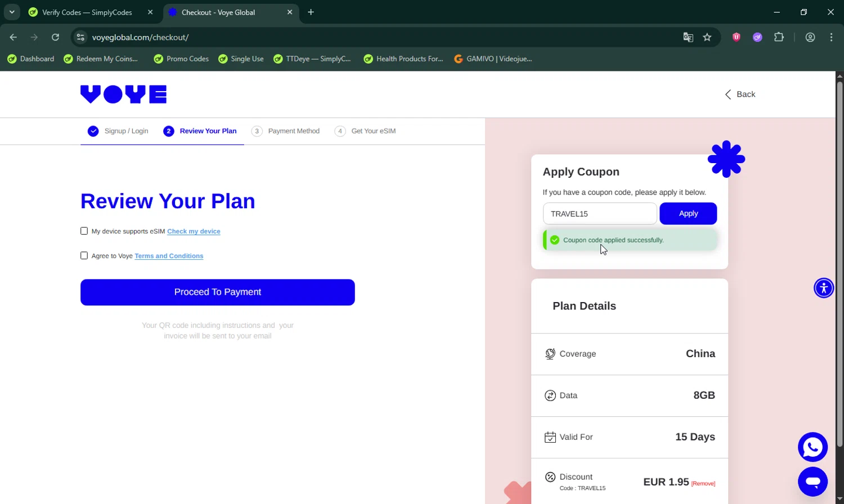844x504 pixels.
Task: Go to the Payment Method step
Action: pyautogui.click(x=285, y=131)
